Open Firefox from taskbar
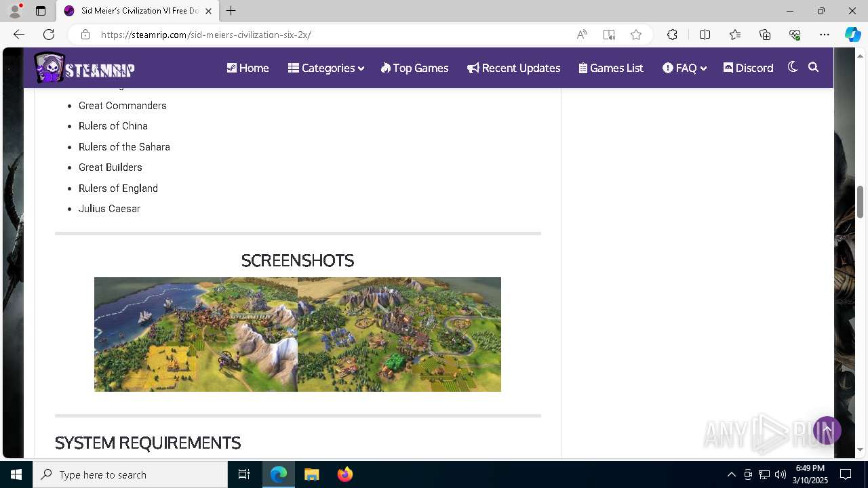 tap(344, 474)
